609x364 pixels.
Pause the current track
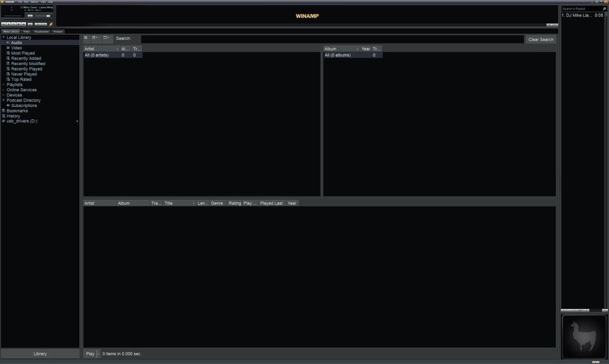point(13,24)
